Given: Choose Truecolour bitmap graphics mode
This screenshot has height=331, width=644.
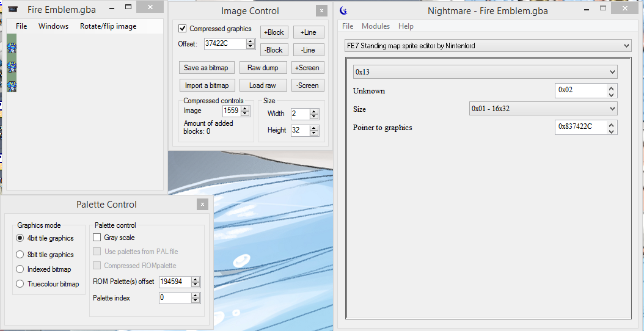Looking at the screenshot, I should click(20, 284).
